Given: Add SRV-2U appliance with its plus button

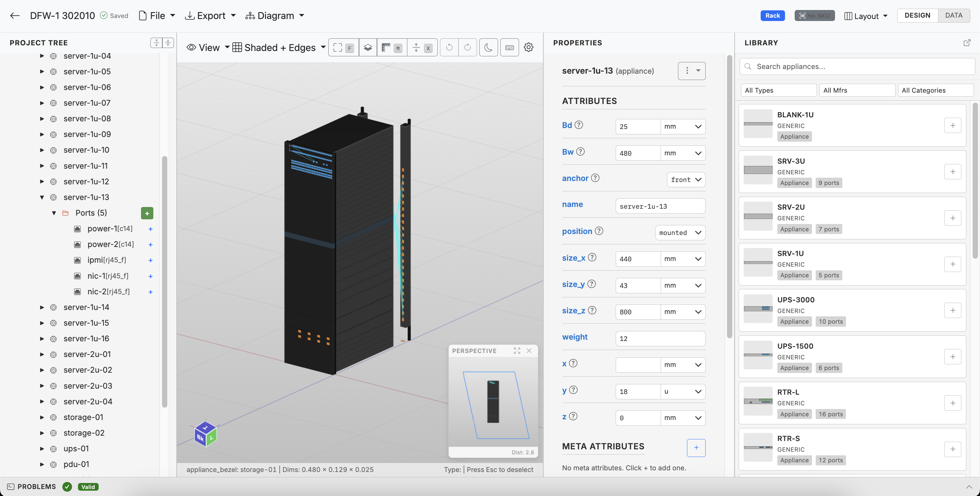Looking at the screenshot, I should 953,218.
